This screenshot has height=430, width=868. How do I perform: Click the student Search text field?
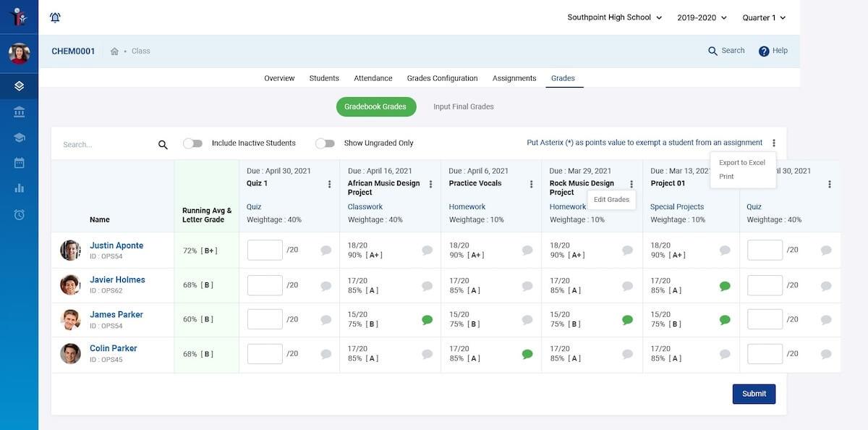[x=107, y=145]
